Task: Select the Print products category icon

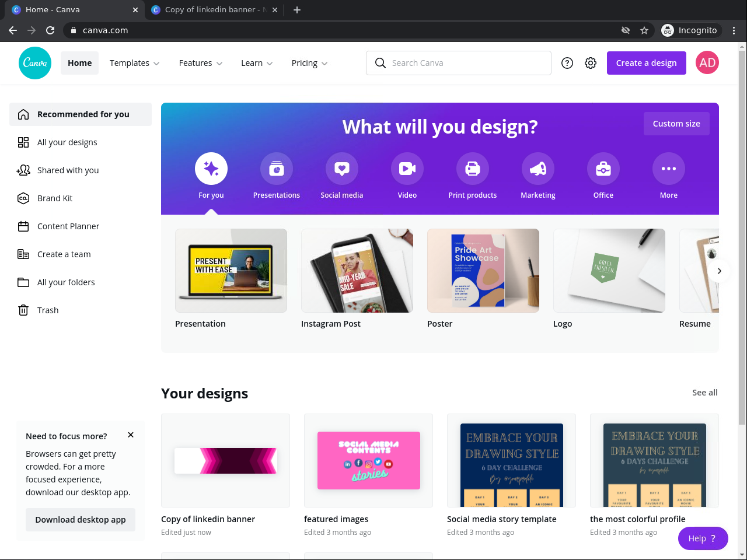Action: click(x=473, y=169)
